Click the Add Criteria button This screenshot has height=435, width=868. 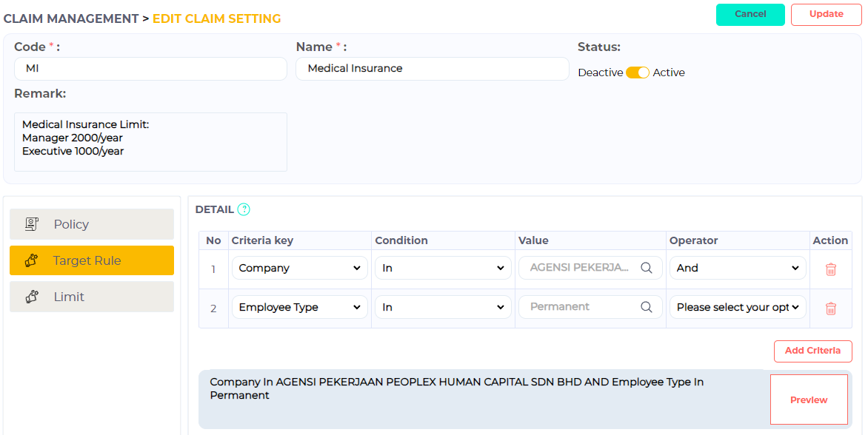pyautogui.click(x=812, y=351)
